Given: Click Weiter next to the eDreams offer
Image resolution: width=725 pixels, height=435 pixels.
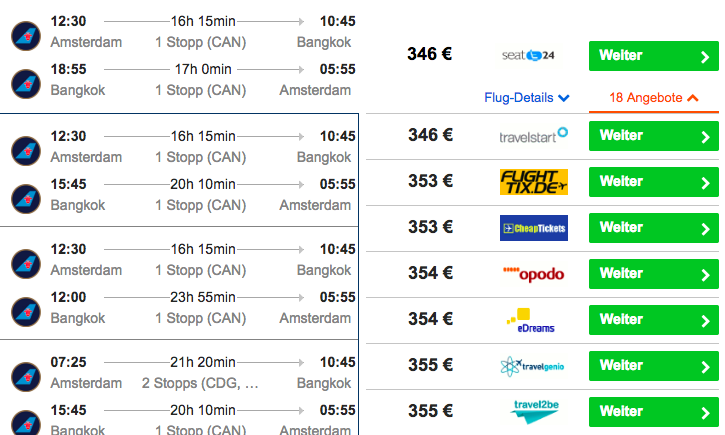Looking at the screenshot, I should coord(654,320).
